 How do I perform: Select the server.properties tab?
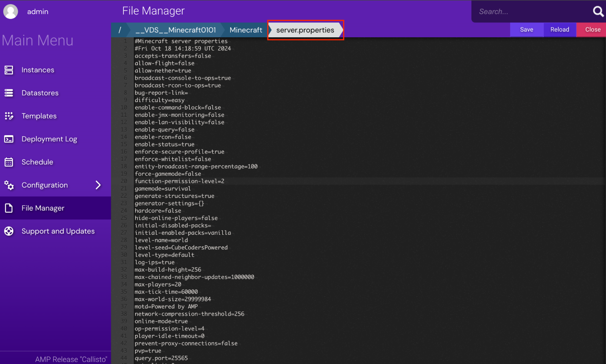pyautogui.click(x=305, y=30)
